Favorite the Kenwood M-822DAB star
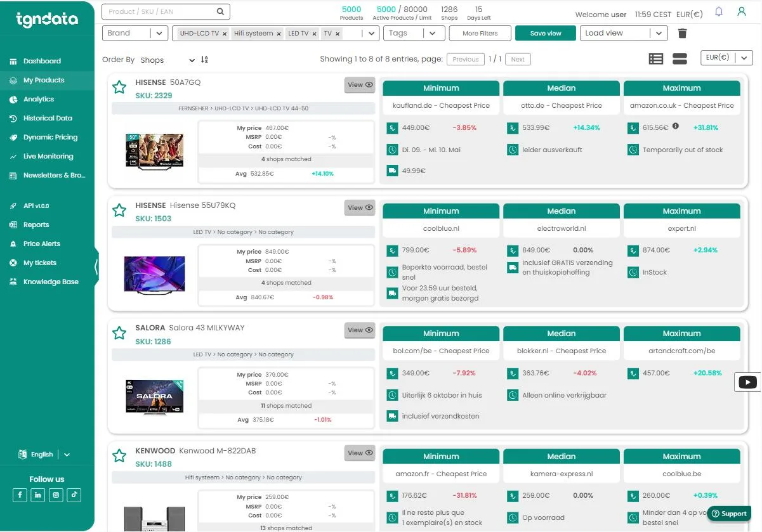Image resolution: width=762 pixels, height=532 pixels. (119, 456)
